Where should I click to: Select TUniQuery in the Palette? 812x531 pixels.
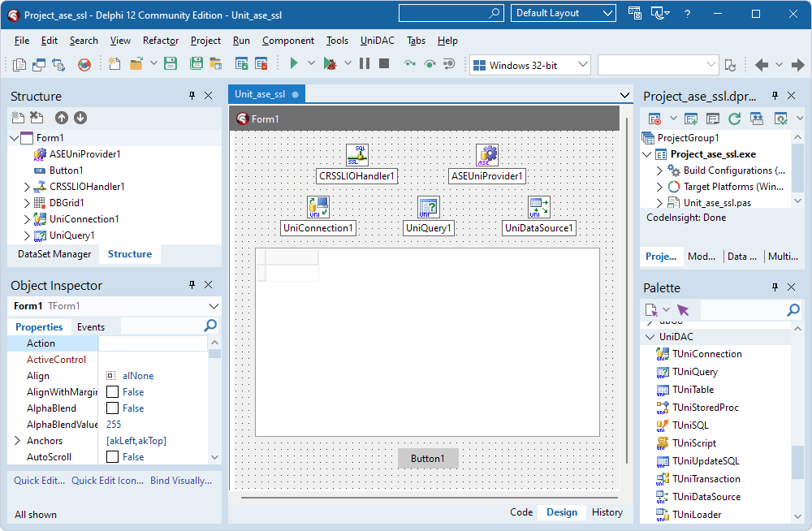(692, 371)
